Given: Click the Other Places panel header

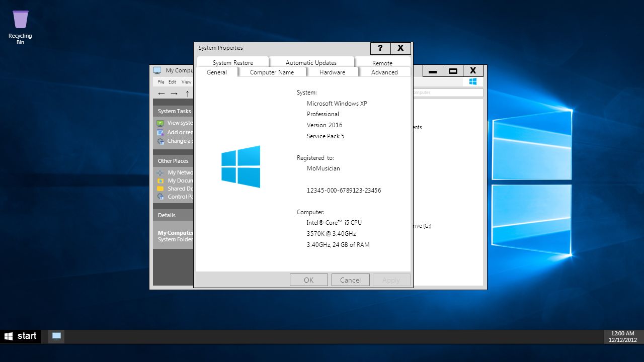Looking at the screenshot, I should [174, 161].
